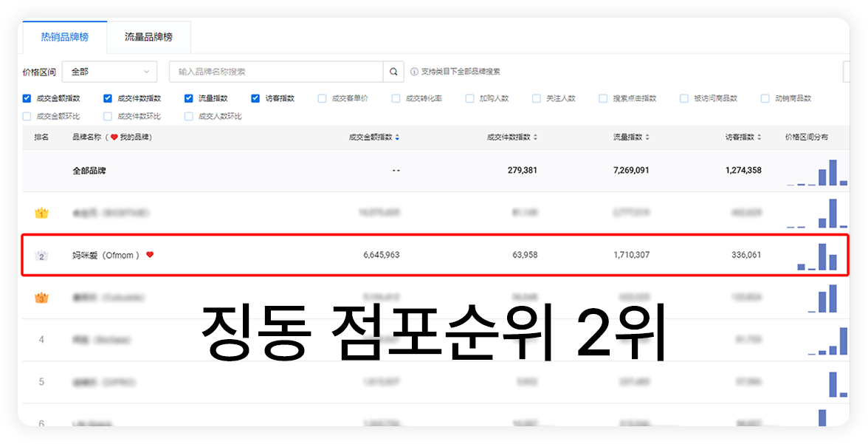Sort by 成交件数指数 using its sort arrows

coord(534,137)
